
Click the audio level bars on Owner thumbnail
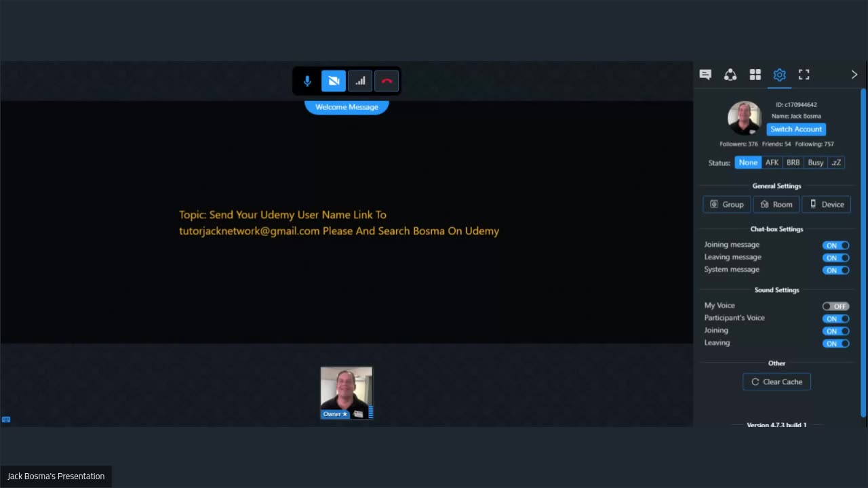(x=370, y=412)
